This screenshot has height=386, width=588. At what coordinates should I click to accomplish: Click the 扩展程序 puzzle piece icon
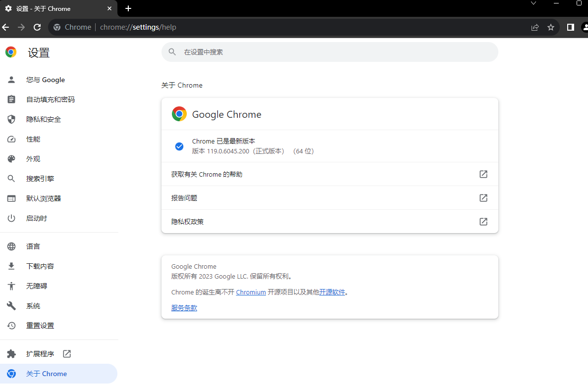tap(11, 354)
